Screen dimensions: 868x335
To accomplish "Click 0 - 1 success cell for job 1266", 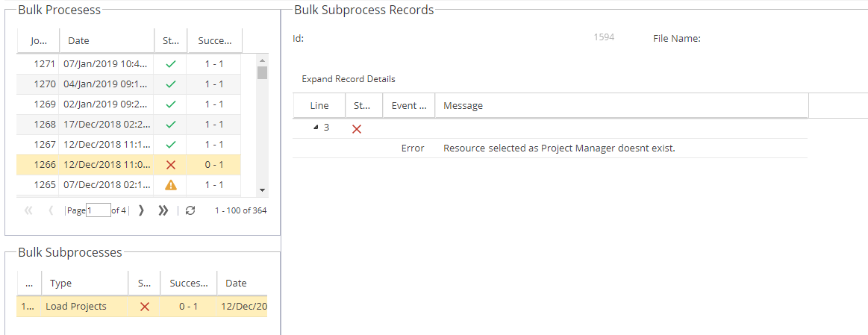I will 213,164.
